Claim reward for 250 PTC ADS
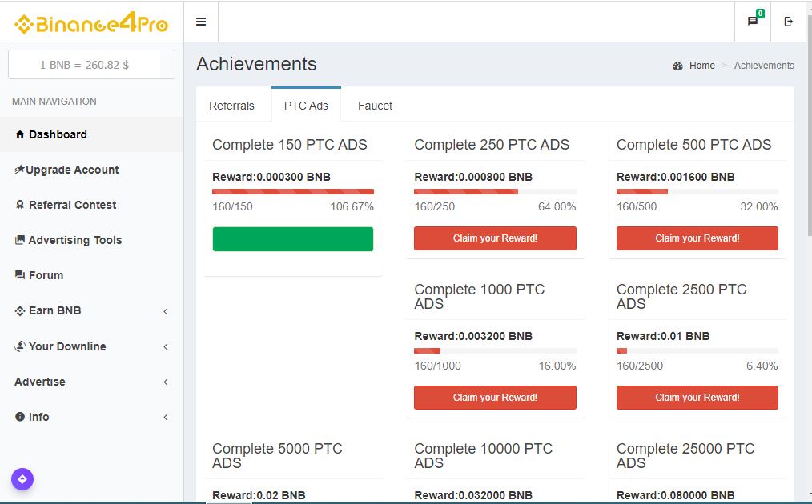This screenshot has width=812, height=504. tap(495, 238)
